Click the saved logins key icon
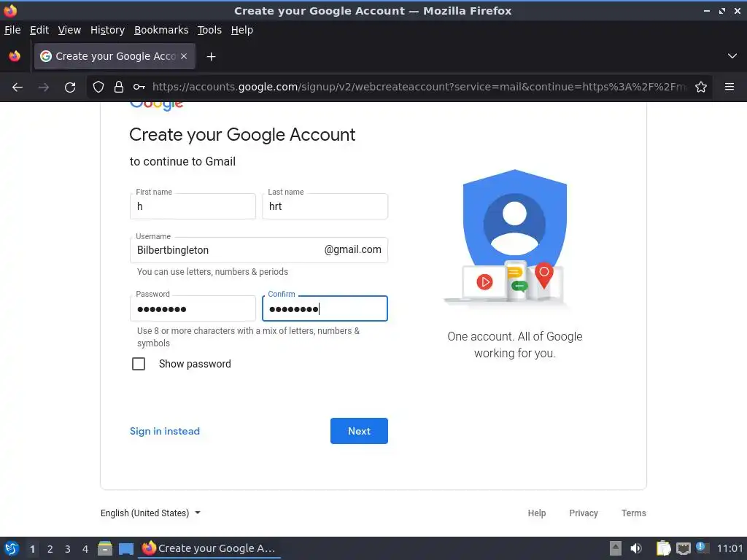This screenshot has width=747, height=560. coord(139,87)
